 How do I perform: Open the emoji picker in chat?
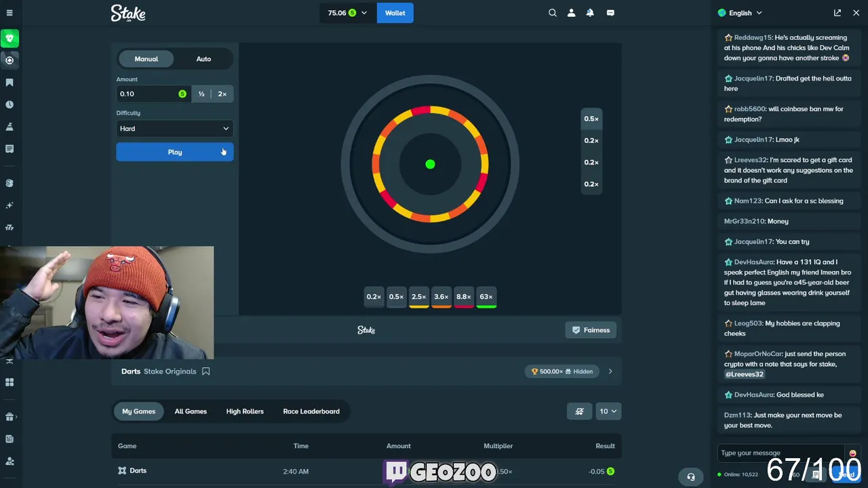pyautogui.click(x=852, y=453)
